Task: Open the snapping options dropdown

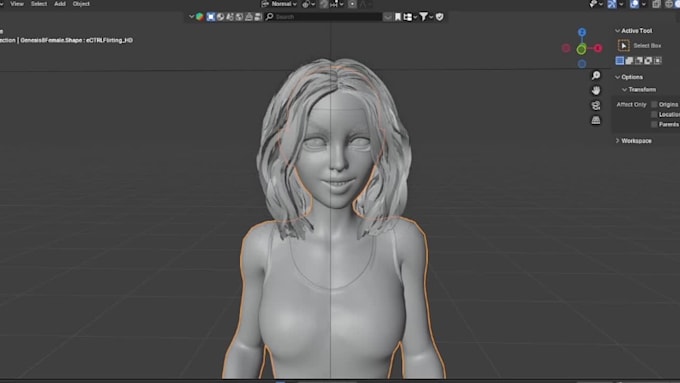Action: (x=337, y=4)
